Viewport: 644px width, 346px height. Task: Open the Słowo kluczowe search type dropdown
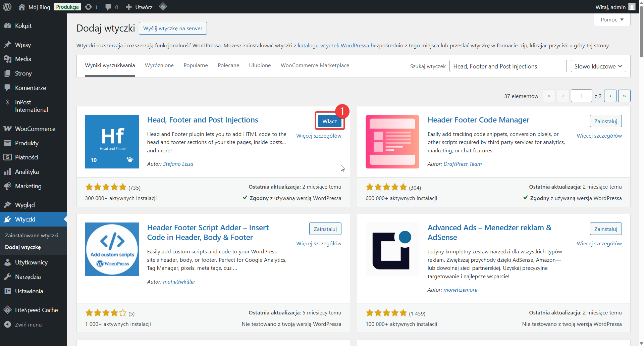(x=598, y=66)
